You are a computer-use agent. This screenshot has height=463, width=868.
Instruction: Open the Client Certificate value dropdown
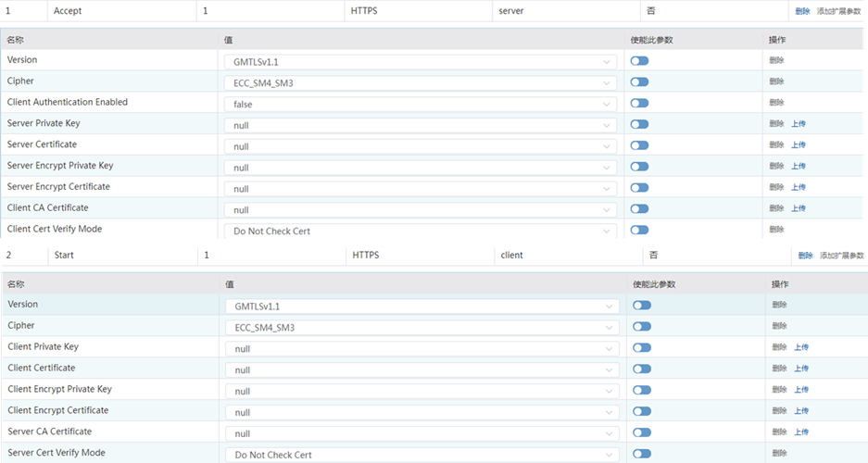(x=422, y=370)
